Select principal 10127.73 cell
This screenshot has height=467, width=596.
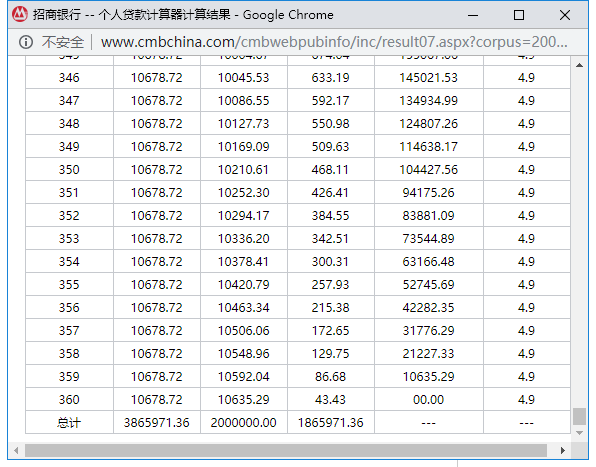point(244,123)
